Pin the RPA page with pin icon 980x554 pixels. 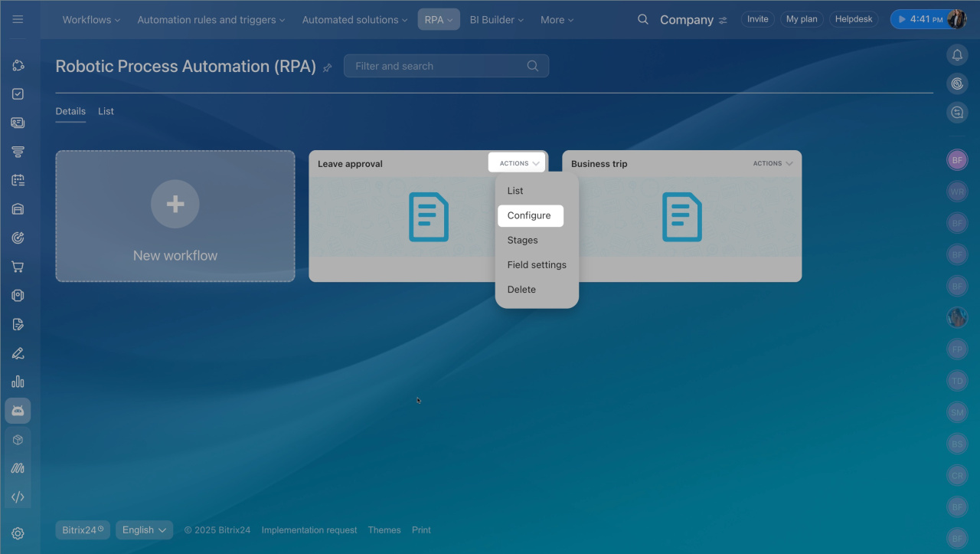[328, 67]
